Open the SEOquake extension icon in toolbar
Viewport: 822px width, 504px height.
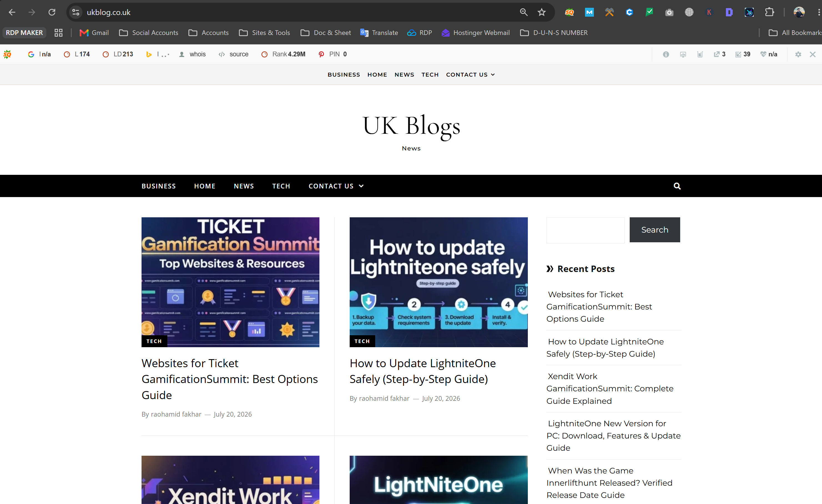click(569, 12)
